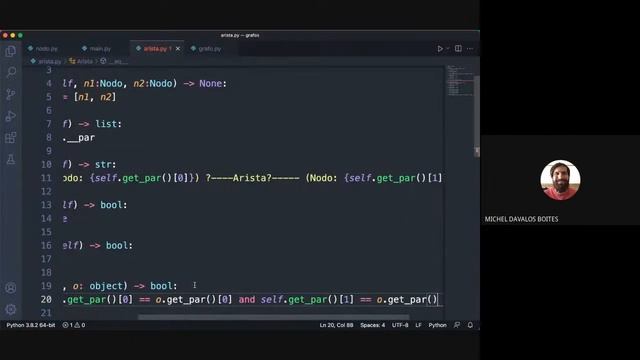Split the editor to the right

point(458,49)
